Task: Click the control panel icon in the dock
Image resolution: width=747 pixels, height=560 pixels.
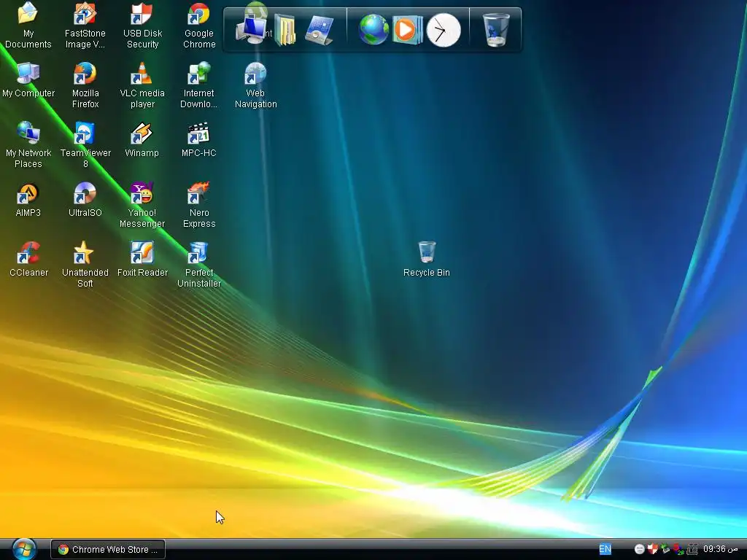Action: pos(320,30)
